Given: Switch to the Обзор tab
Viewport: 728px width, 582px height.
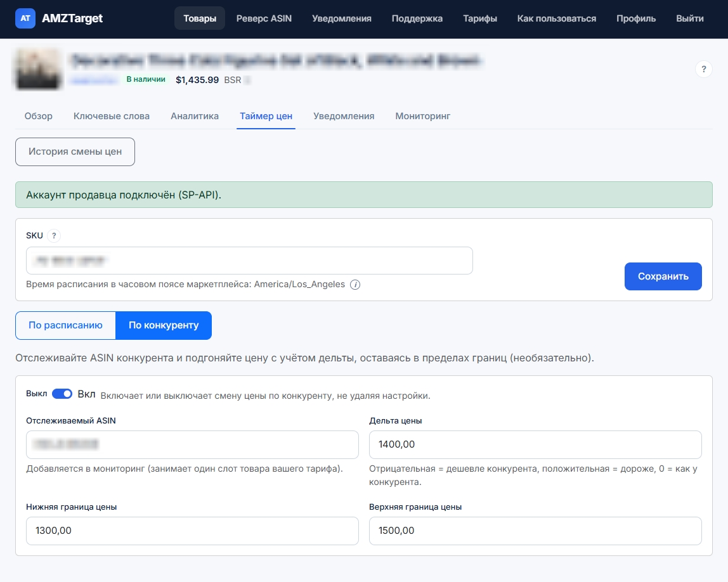Looking at the screenshot, I should 39,116.
